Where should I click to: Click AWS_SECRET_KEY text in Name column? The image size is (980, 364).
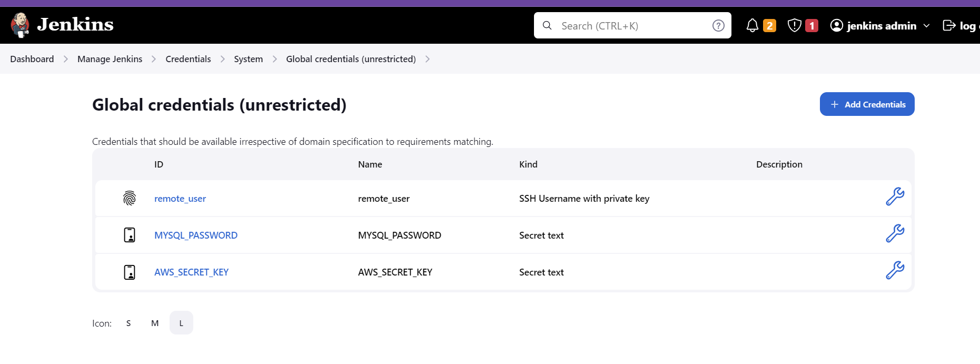[395, 272]
